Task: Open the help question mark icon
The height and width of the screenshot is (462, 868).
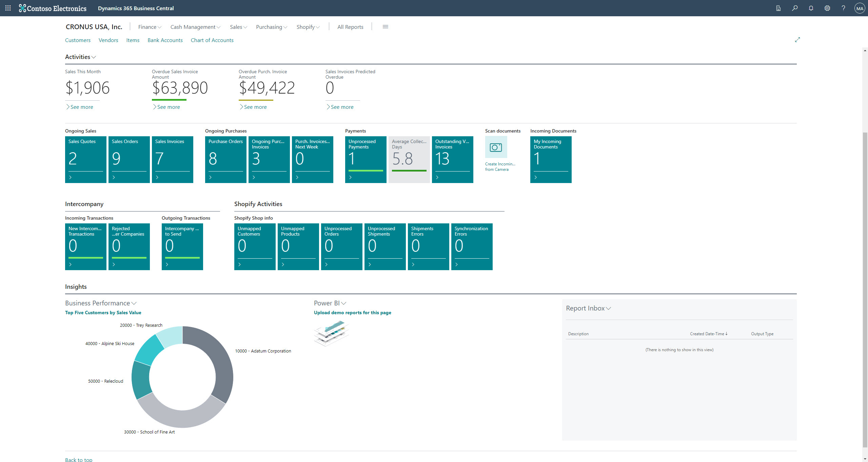Action: point(843,8)
